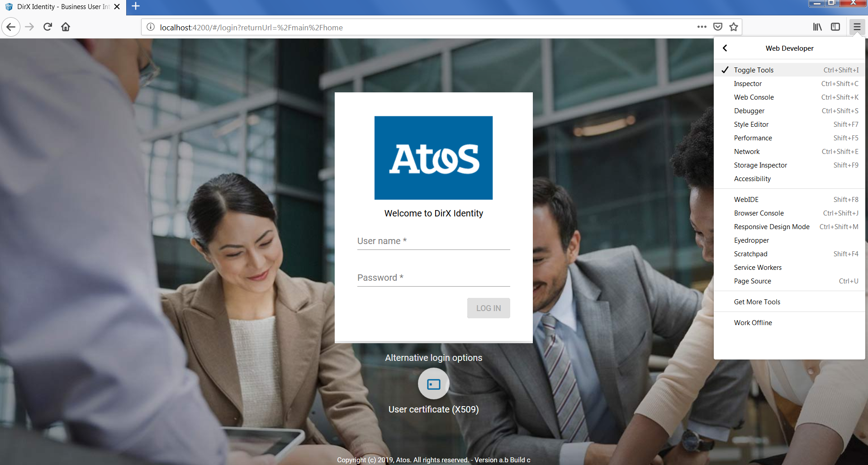Click Get More Tools entry

[757, 302]
